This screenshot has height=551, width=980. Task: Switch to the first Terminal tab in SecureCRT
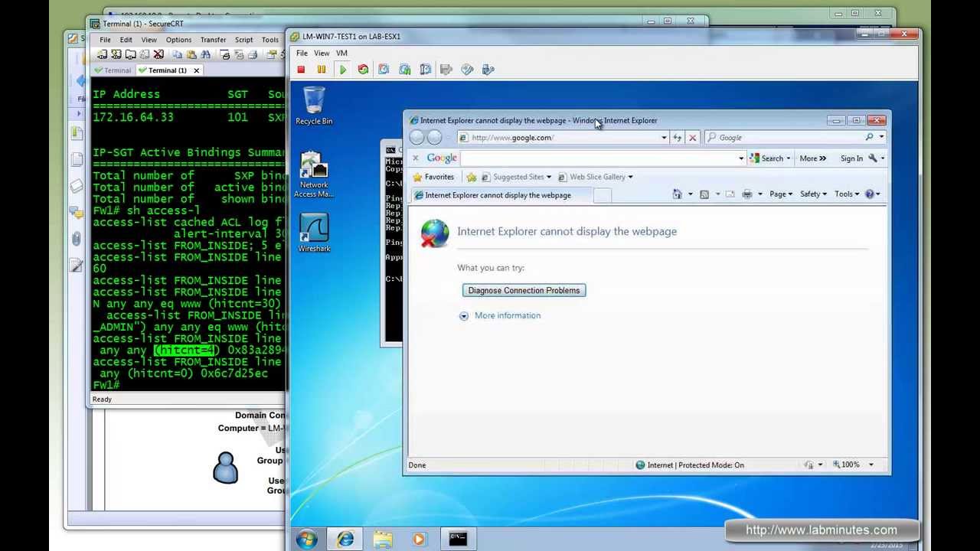point(113,70)
